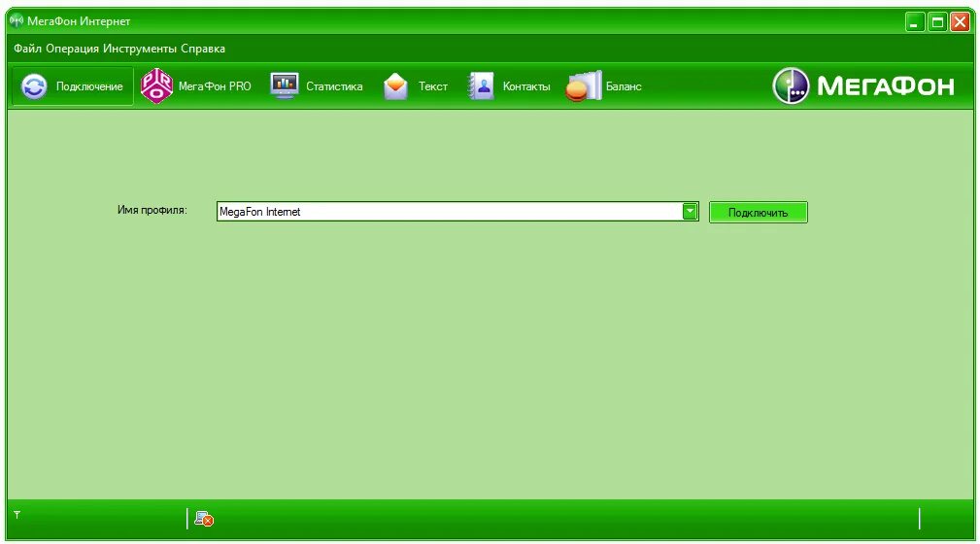
Task: Click the MegaFon logo at top right
Action: [x=863, y=85]
